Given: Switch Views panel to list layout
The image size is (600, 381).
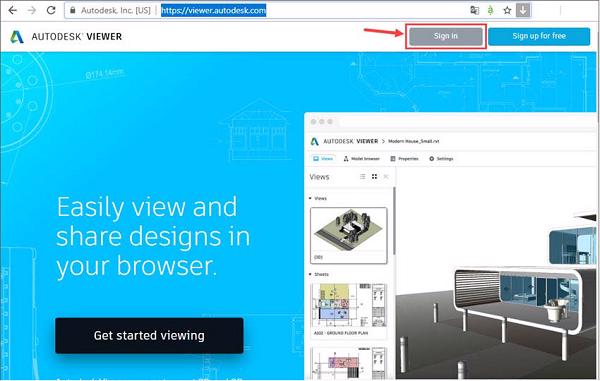Looking at the screenshot, I should pyautogui.click(x=362, y=176).
